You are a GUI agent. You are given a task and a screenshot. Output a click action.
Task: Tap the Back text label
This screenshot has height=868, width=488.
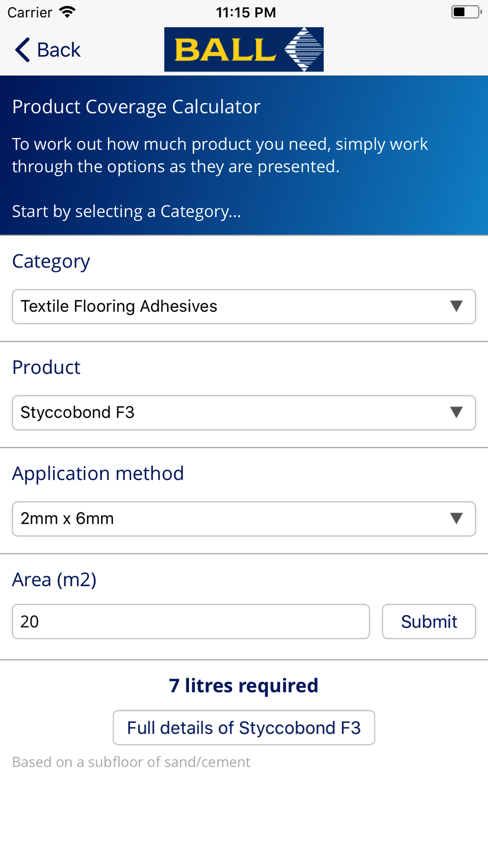point(59,50)
